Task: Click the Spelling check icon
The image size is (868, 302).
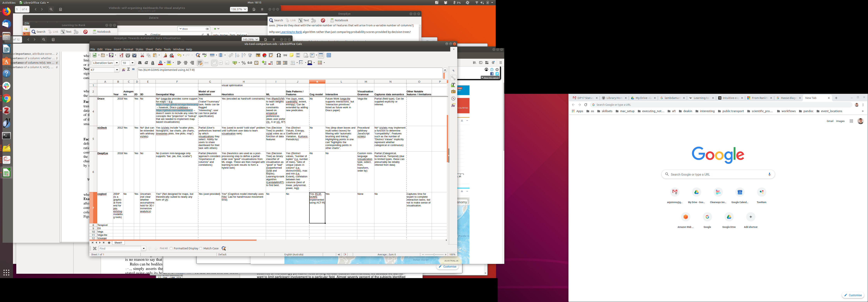Action: [x=205, y=55]
